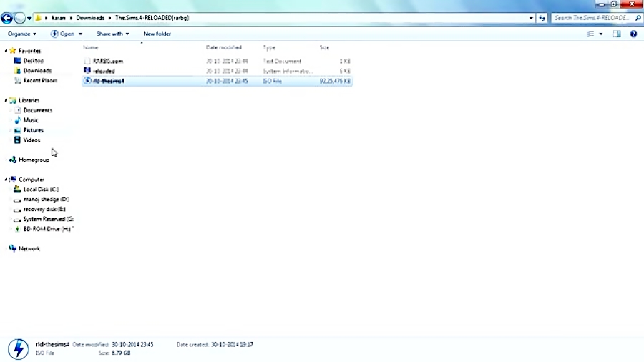Navigate to Downloads in the address bar
Screen dimensions: 644x362
point(90,18)
